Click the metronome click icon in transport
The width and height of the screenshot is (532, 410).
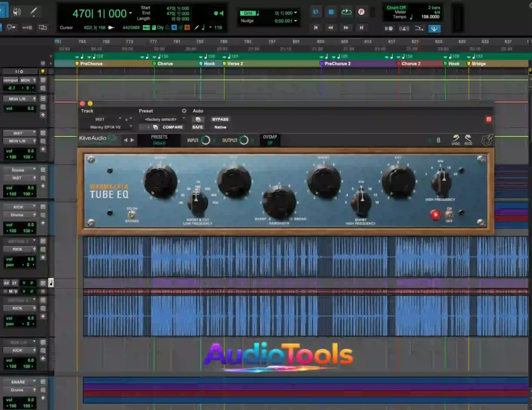coord(405,28)
